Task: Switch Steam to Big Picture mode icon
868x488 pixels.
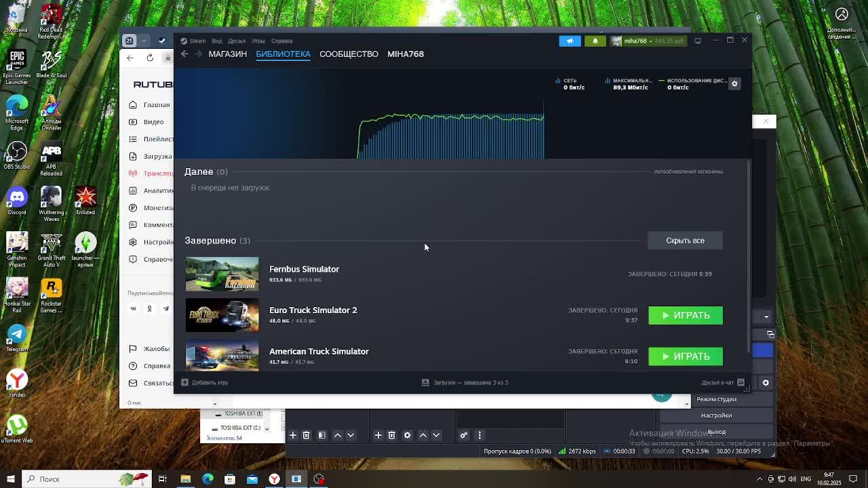Action: click(x=698, y=41)
